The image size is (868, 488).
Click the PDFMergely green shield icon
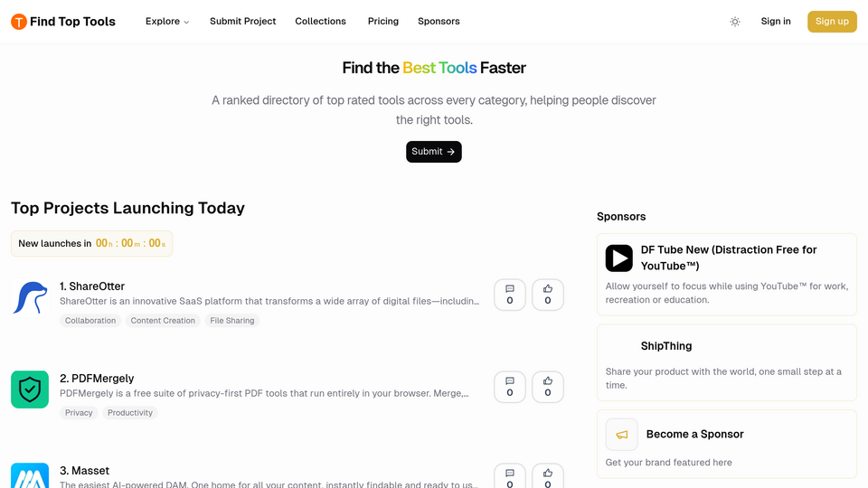30,389
